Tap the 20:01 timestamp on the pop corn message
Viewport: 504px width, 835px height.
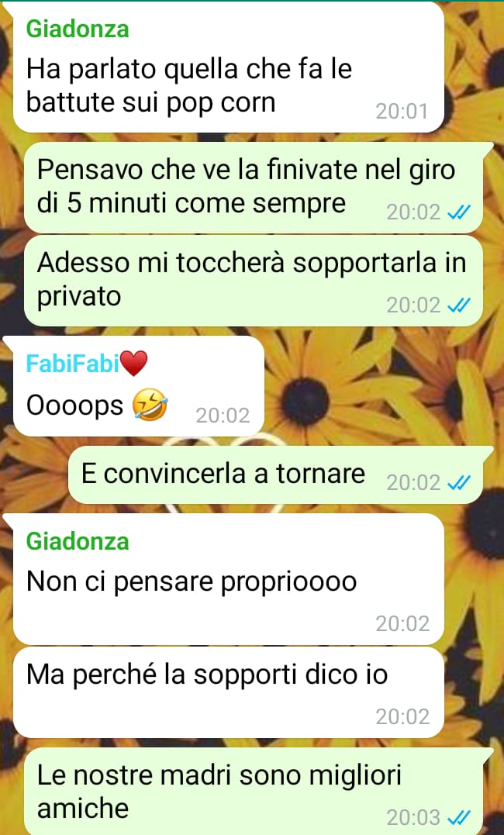402,112
